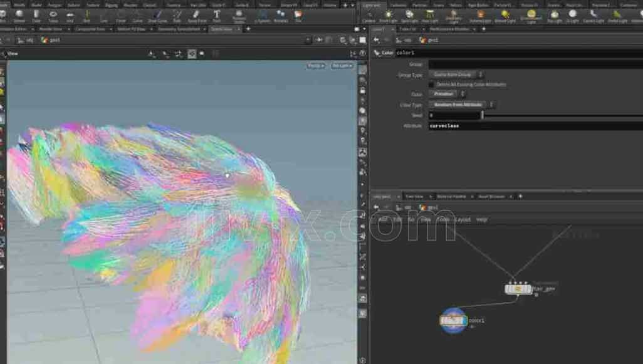Switch to the Take List tab

coord(407,29)
